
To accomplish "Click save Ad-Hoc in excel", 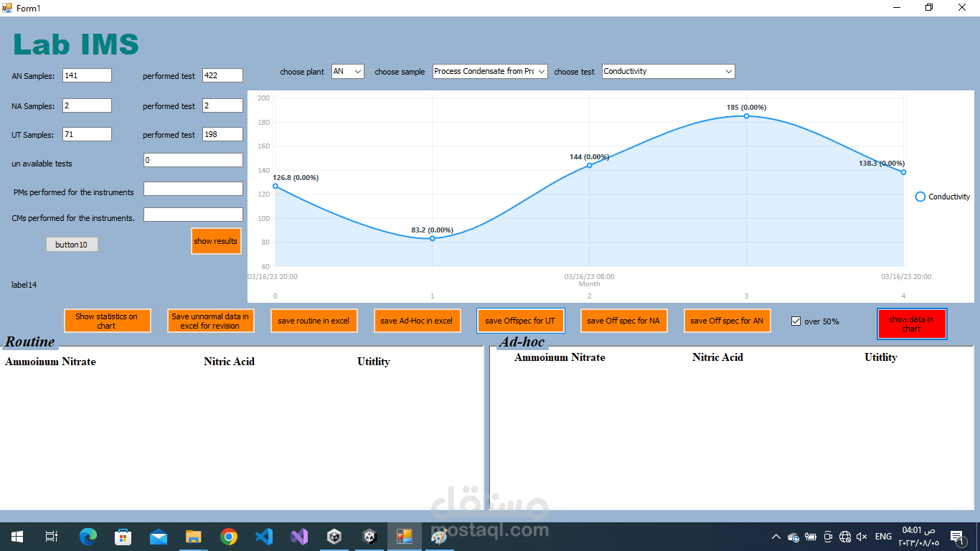I will [417, 321].
